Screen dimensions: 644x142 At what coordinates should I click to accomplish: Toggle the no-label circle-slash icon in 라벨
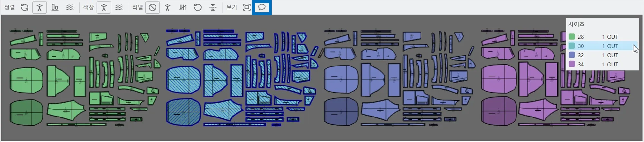click(x=153, y=7)
